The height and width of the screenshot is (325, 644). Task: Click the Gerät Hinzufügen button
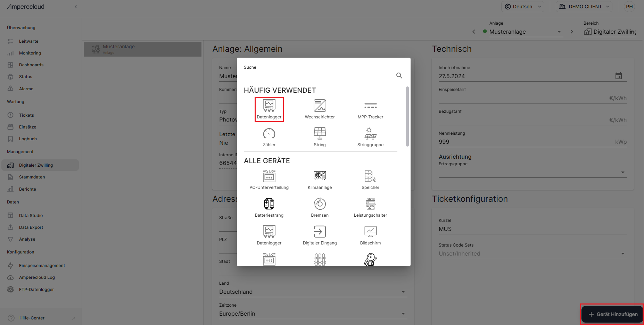tap(612, 314)
